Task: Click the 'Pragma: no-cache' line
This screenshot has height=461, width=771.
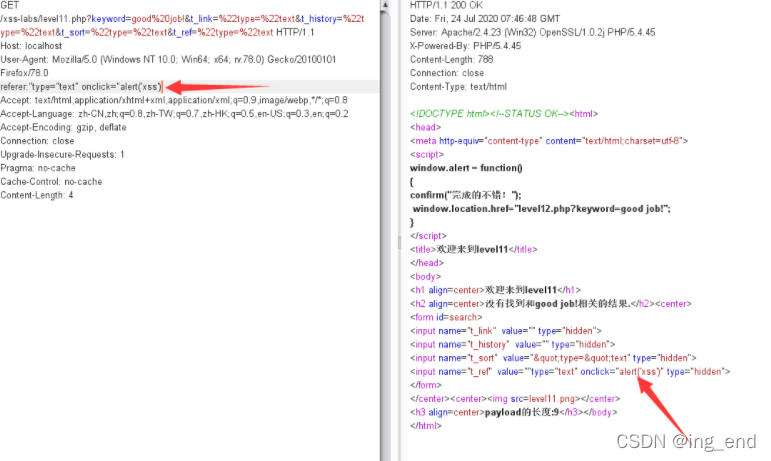Action: [x=38, y=168]
